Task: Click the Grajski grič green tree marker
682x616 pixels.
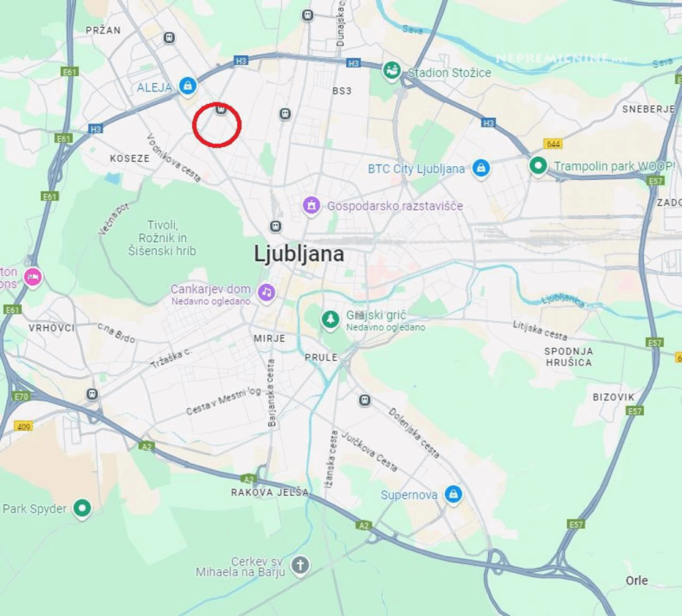Action: tap(330, 320)
